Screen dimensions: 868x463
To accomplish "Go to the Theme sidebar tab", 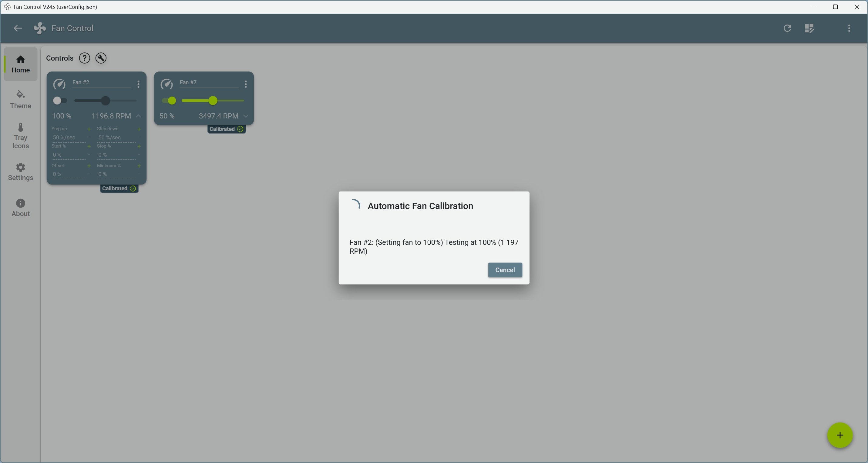I will point(21,99).
